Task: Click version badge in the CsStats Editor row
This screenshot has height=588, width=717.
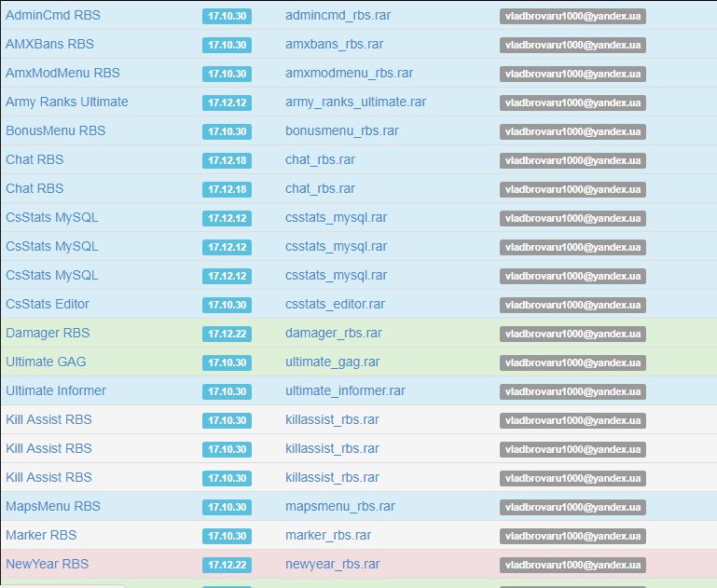Action: click(x=227, y=305)
